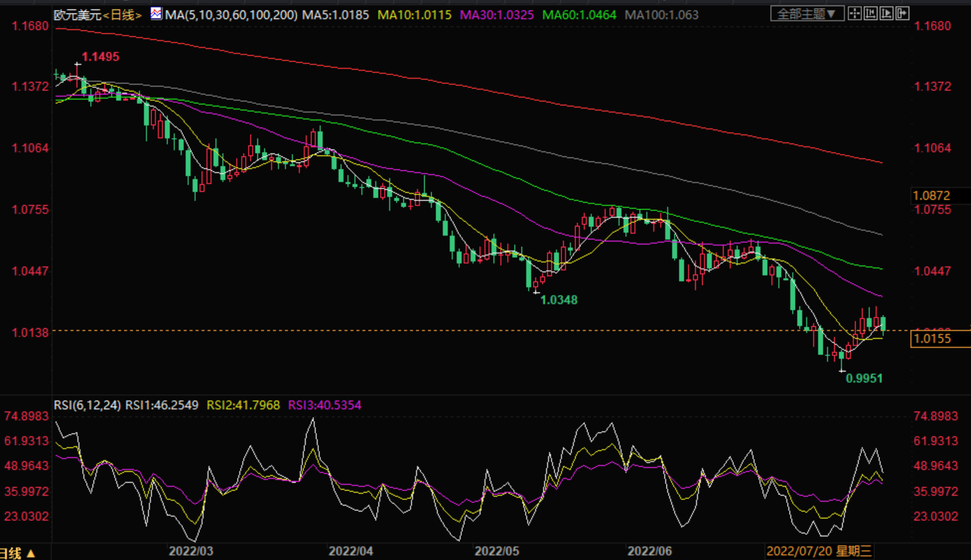
Task: Select the 日线 period label
Action: click(x=122, y=15)
